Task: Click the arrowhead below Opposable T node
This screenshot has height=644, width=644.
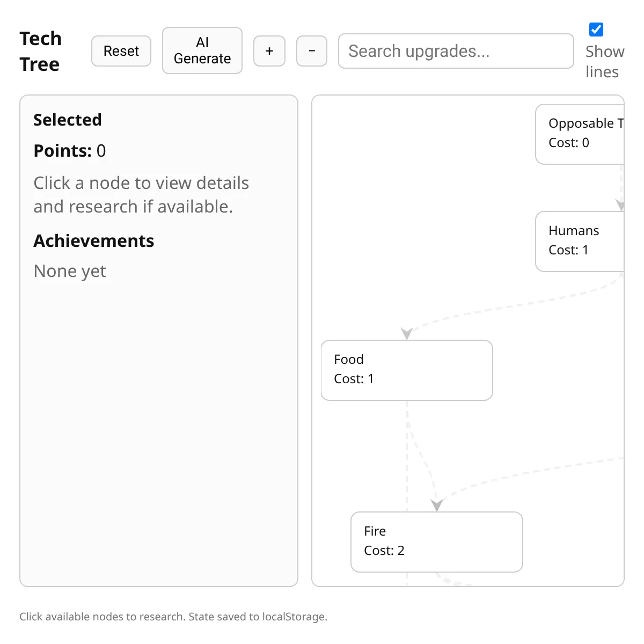Action: coord(620,205)
